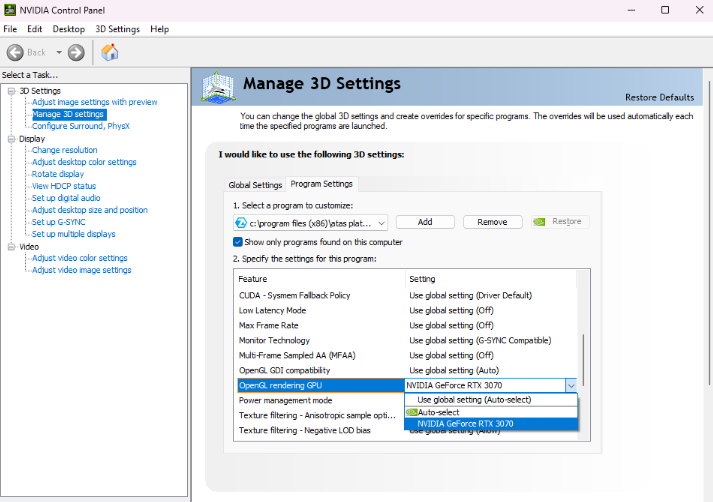This screenshot has width=713, height=502.
Task: Maximize the NVIDIA Control Panel window
Action: pos(665,10)
